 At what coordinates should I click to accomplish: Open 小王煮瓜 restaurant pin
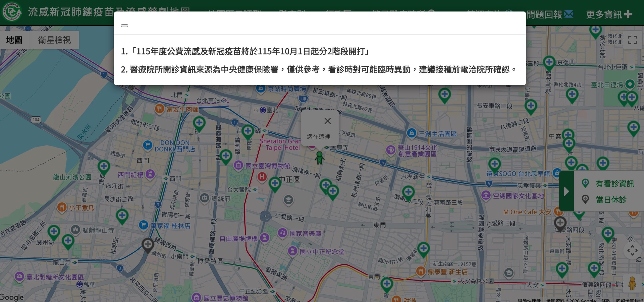click(x=62, y=207)
